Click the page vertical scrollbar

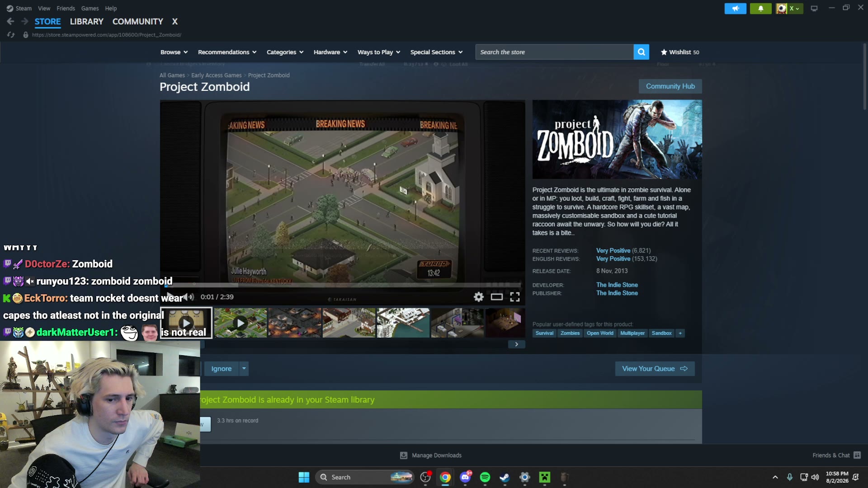(865, 77)
